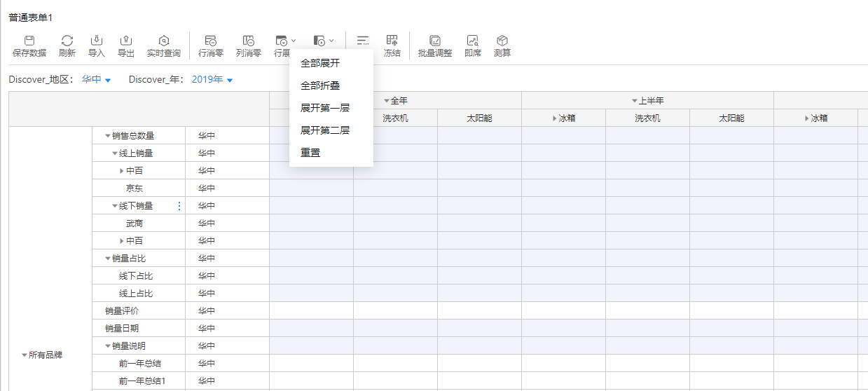This screenshot has height=391, width=868.
Task: Open the 批量调整 batch adjust tool
Action: [x=435, y=41]
